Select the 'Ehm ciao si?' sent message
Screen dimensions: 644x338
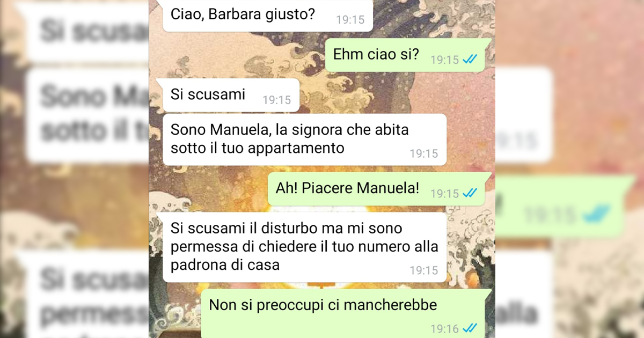click(x=408, y=55)
